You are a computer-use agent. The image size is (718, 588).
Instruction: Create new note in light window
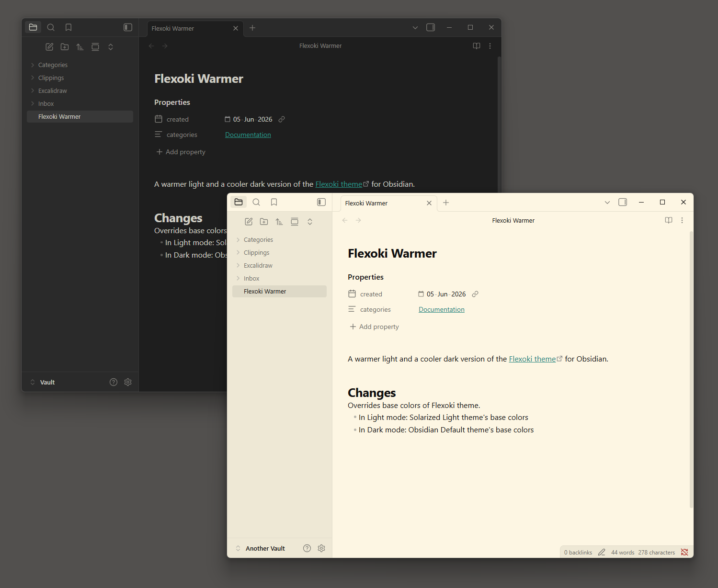[x=249, y=222]
